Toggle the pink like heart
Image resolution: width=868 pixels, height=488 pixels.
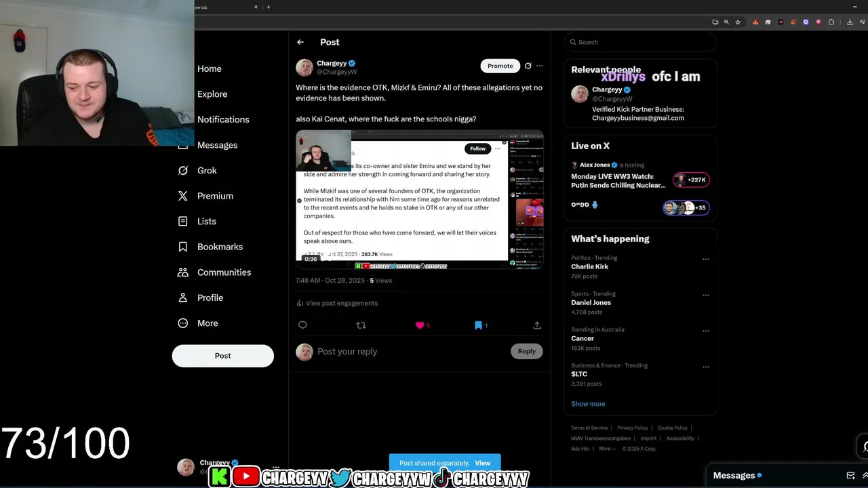point(420,325)
